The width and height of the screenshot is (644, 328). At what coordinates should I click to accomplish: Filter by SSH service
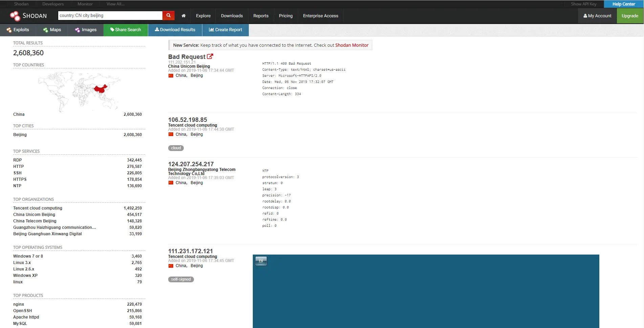(x=18, y=173)
